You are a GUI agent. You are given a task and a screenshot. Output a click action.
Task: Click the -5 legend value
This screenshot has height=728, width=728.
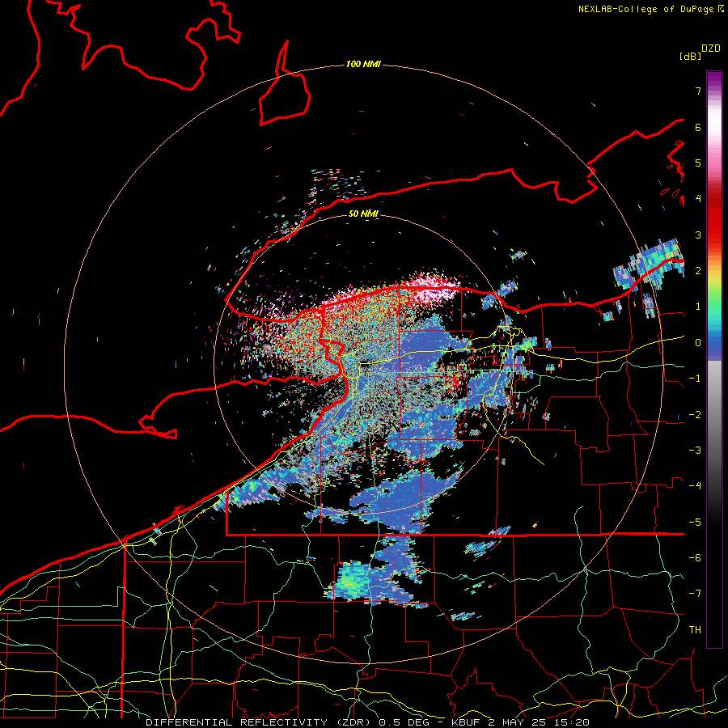pyautogui.click(x=695, y=522)
